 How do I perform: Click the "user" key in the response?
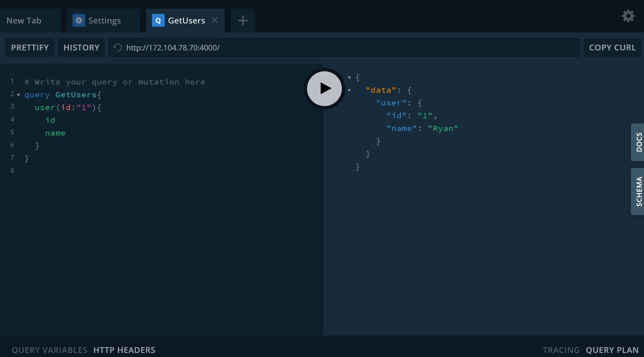[391, 103]
